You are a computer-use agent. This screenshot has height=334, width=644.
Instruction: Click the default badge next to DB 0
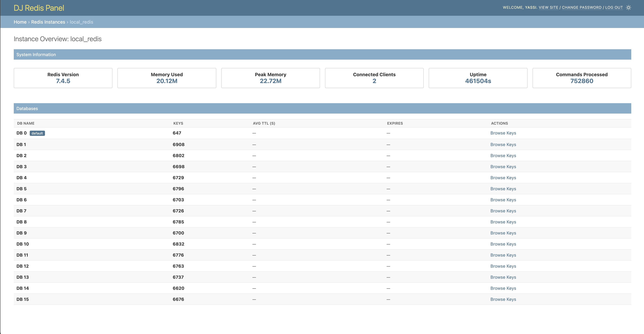pos(37,133)
